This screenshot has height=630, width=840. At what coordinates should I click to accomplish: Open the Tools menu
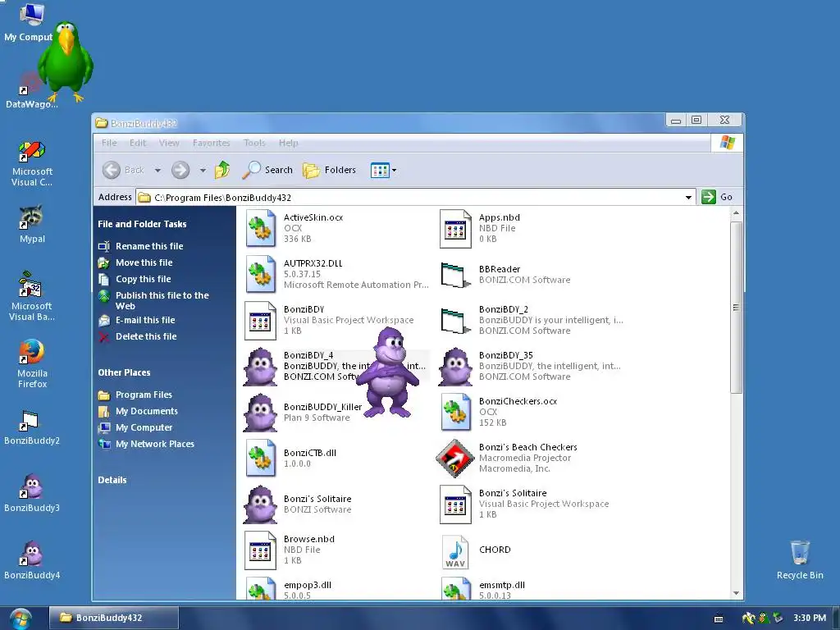(x=254, y=143)
